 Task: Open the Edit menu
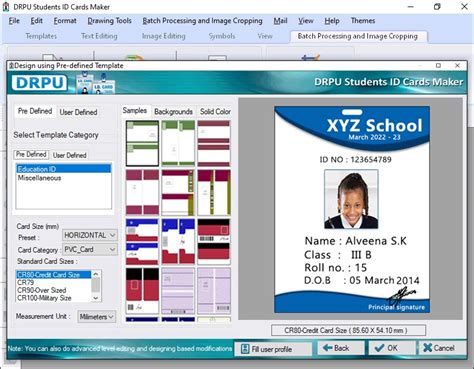36,21
